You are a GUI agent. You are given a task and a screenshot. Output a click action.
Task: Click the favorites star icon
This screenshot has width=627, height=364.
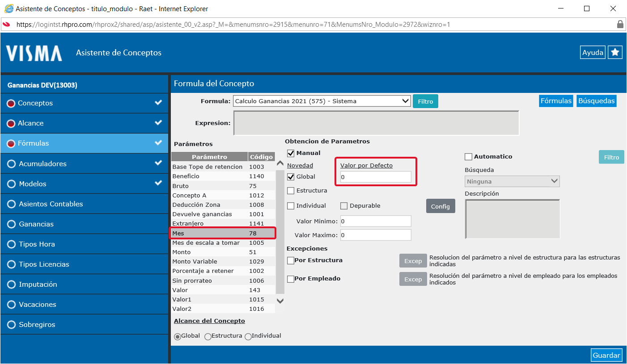tap(615, 52)
